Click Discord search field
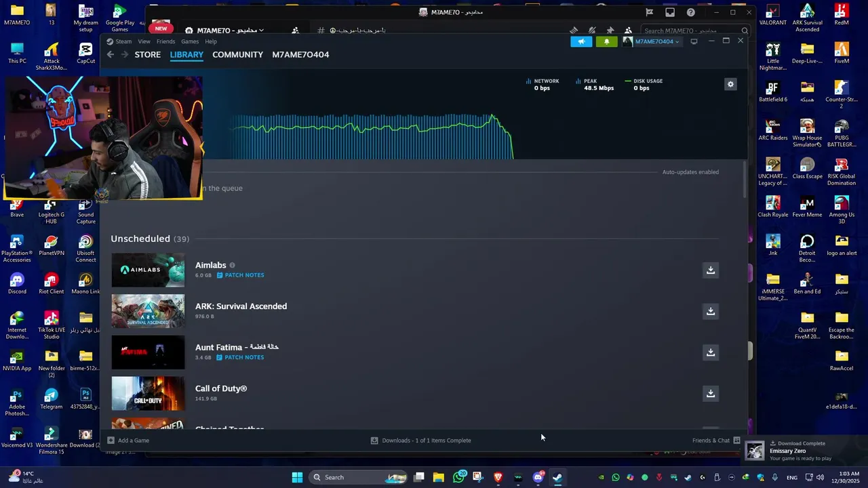Image resolution: width=868 pixels, height=488 pixels. point(694,30)
